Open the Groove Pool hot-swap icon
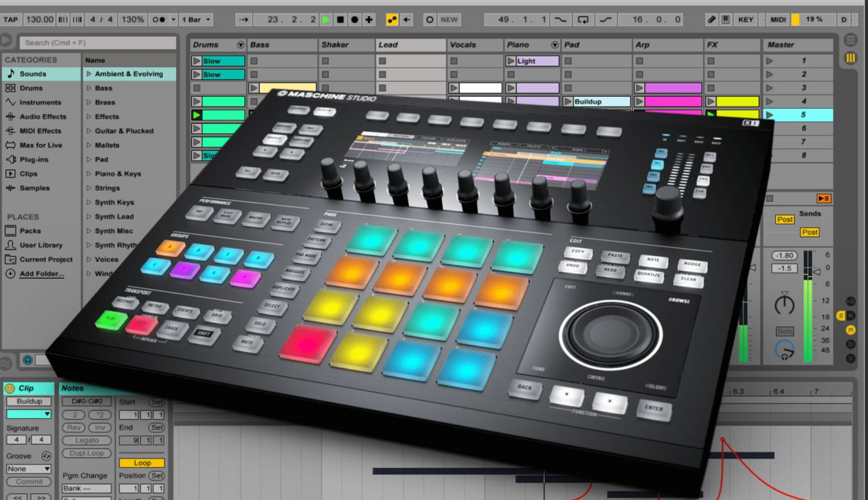The height and width of the screenshot is (500, 868). click(x=46, y=456)
